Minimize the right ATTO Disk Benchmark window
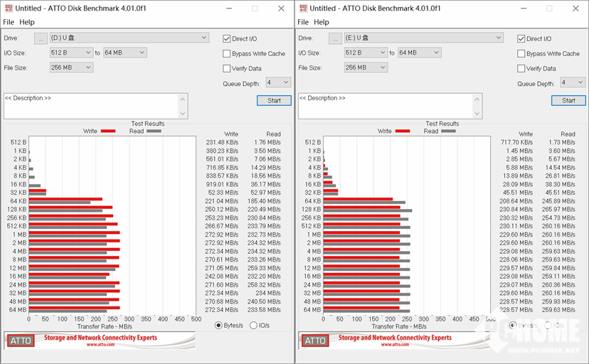The image size is (589, 364). [x=524, y=9]
